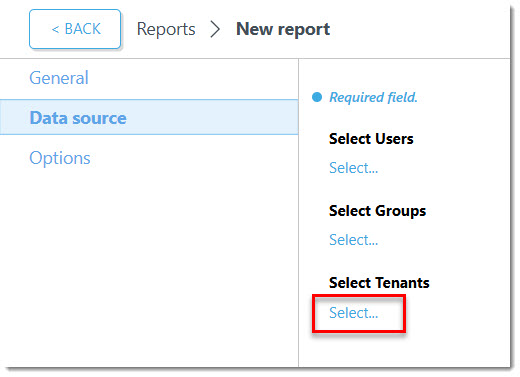Image resolution: width=520 pixels, height=377 pixels.
Task: Click Select... under Select Tenants
Action: point(354,313)
